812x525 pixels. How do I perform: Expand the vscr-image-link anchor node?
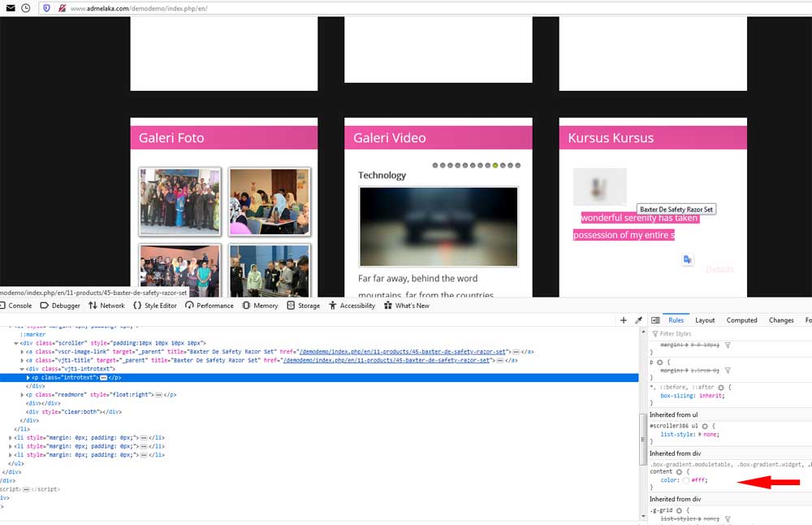pyautogui.click(x=22, y=352)
